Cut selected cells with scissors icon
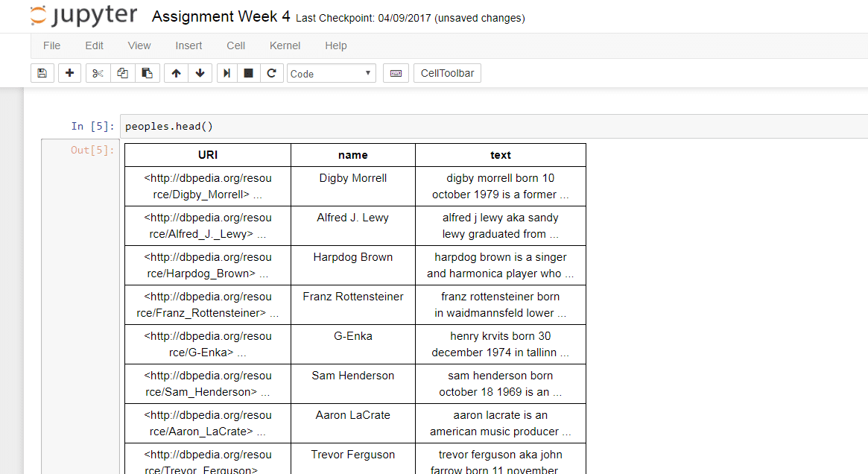The image size is (868, 474). click(98, 73)
